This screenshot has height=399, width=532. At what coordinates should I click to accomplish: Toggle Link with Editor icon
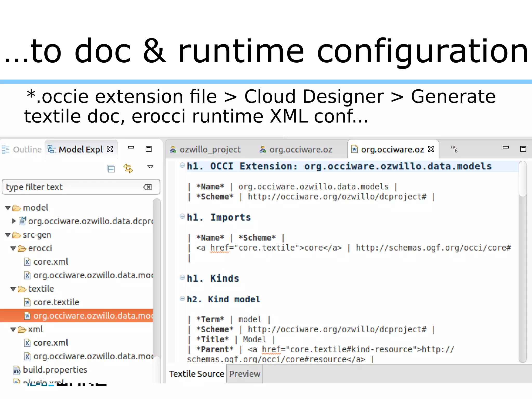coord(128,168)
